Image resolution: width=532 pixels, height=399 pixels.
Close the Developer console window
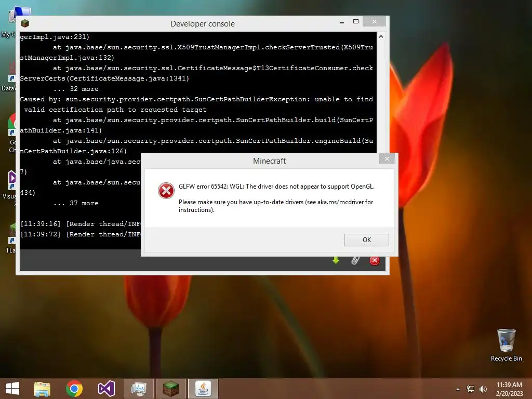point(374,21)
